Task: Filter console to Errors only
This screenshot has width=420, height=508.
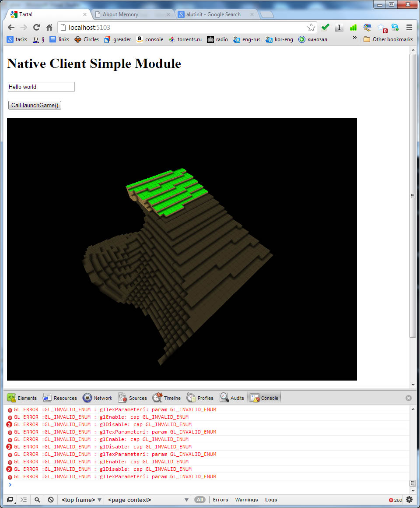Action: coord(220,500)
